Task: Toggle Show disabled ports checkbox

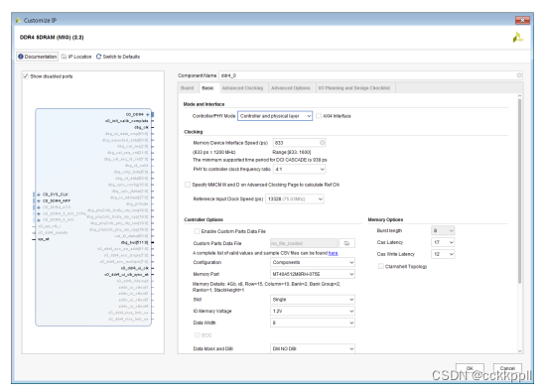Action: click(x=26, y=76)
